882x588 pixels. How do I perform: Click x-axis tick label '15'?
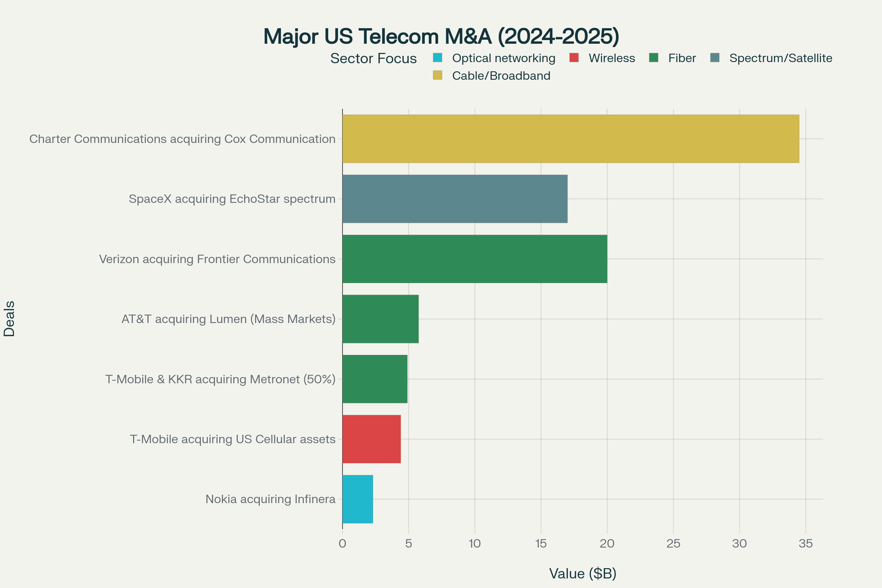[x=541, y=544]
